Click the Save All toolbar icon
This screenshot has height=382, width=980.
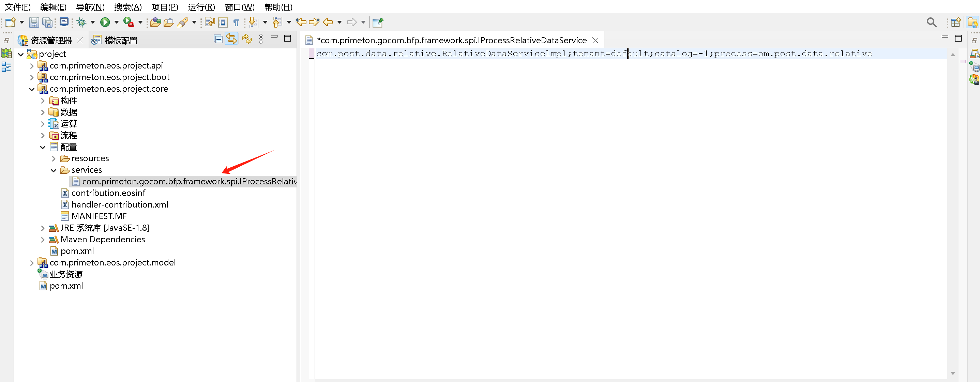(47, 22)
